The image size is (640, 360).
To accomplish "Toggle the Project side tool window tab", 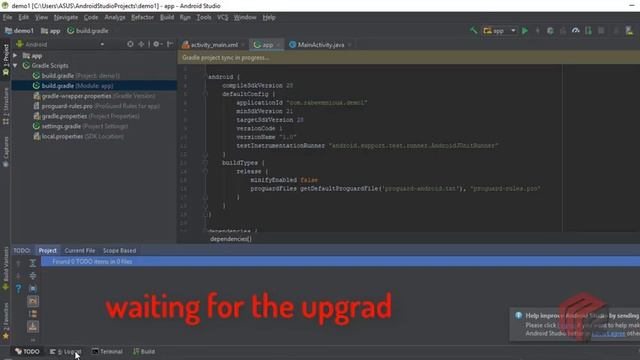I will tap(6, 60).
